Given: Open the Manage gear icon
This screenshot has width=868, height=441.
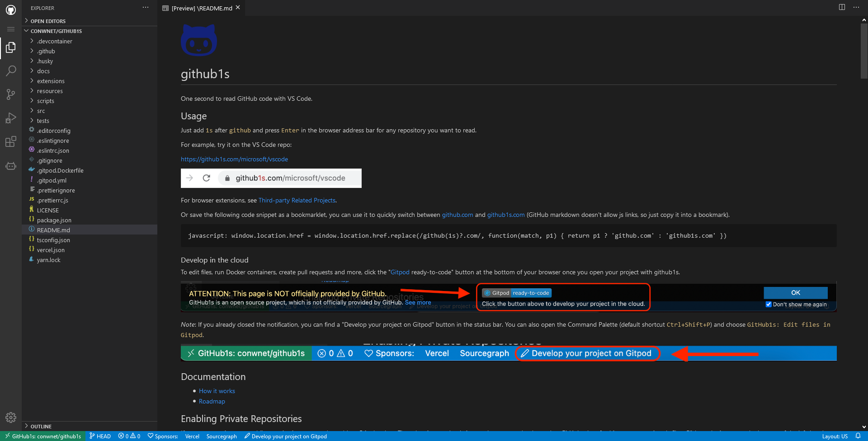Looking at the screenshot, I should coord(11,417).
